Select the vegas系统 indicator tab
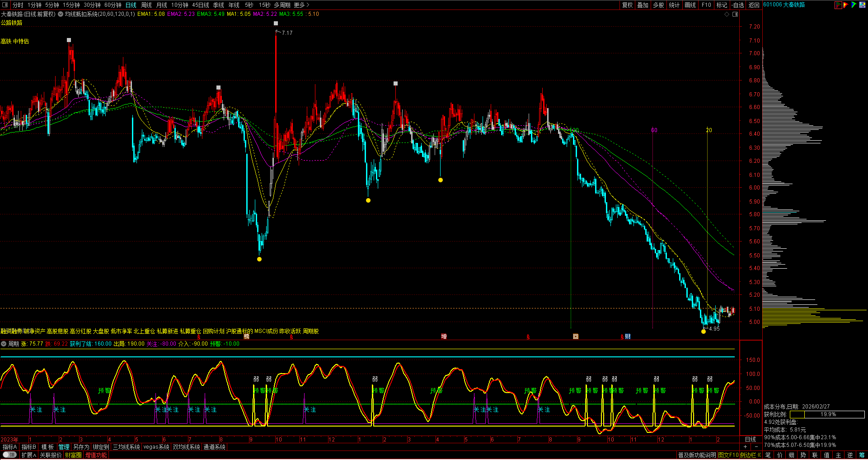The image size is (868, 460). click(x=156, y=447)
